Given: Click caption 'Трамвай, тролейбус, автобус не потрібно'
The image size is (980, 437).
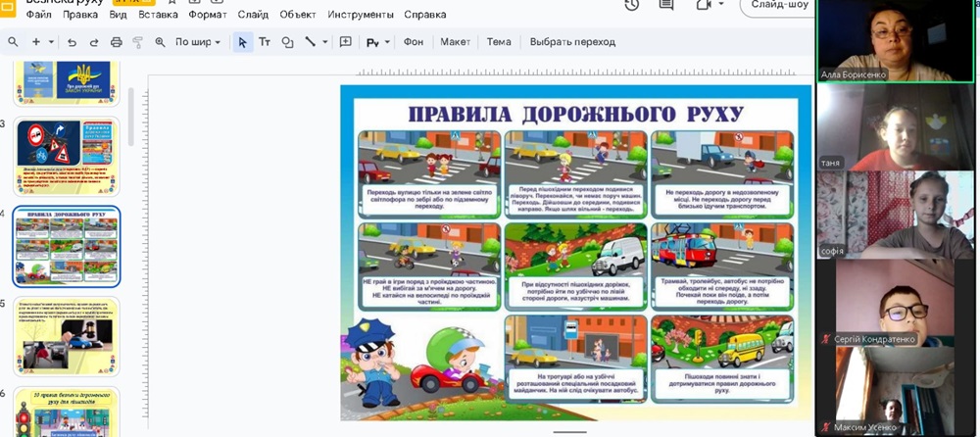Looking at the screenshot, I should pos(722,291).
